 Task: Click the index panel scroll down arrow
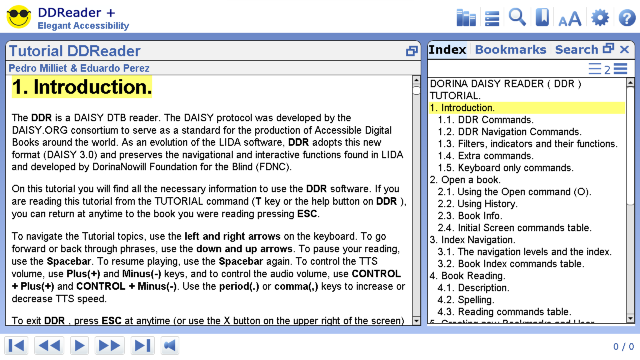click(630, 318)
